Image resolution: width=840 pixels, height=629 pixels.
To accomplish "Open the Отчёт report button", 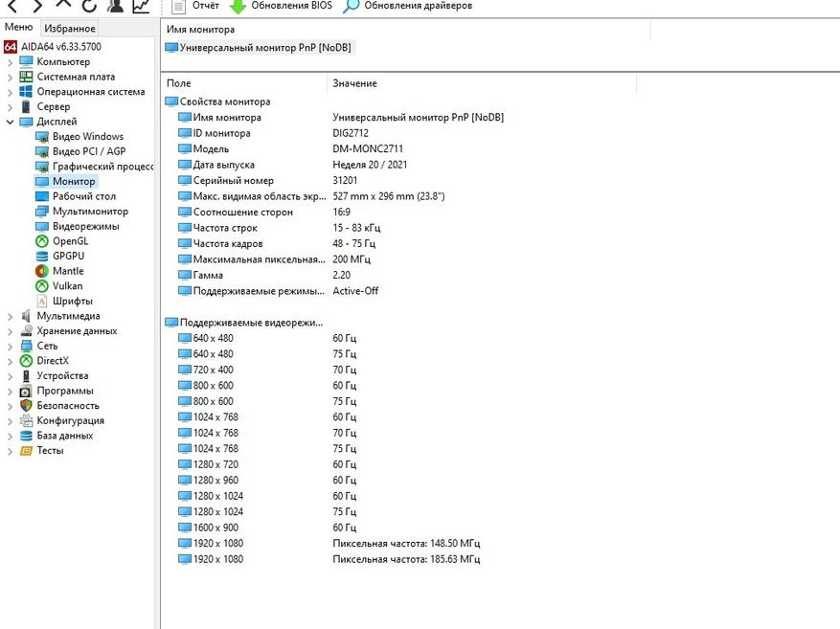I will 196,6.
